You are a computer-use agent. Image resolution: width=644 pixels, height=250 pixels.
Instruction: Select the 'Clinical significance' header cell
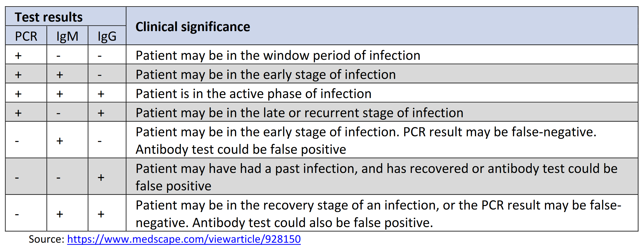[382, 26]
